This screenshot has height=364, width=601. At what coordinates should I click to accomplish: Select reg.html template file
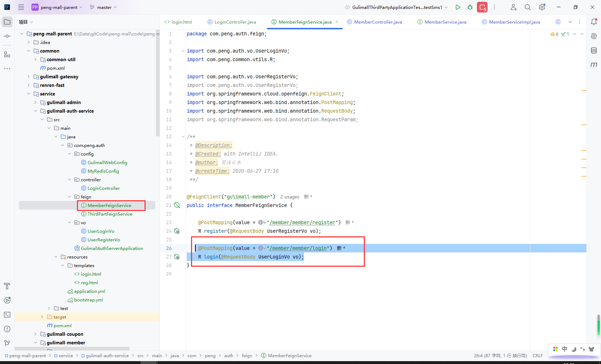89,282
